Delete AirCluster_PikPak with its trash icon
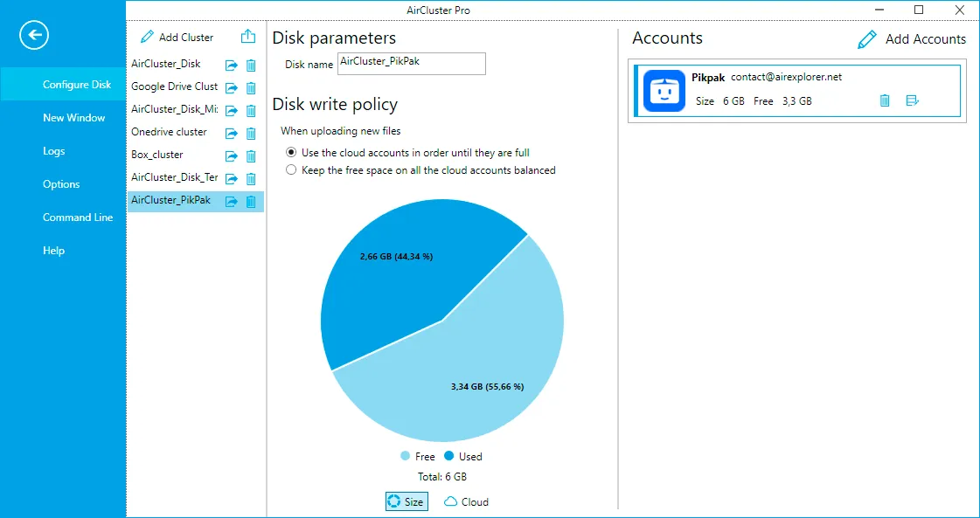The image size is (980, 518). (251, 201)
